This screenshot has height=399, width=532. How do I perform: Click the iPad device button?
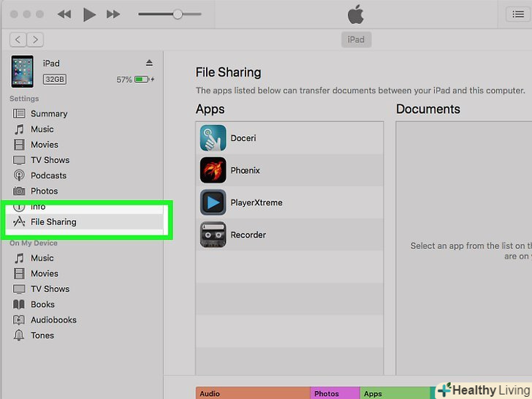[x=356, y=39]
